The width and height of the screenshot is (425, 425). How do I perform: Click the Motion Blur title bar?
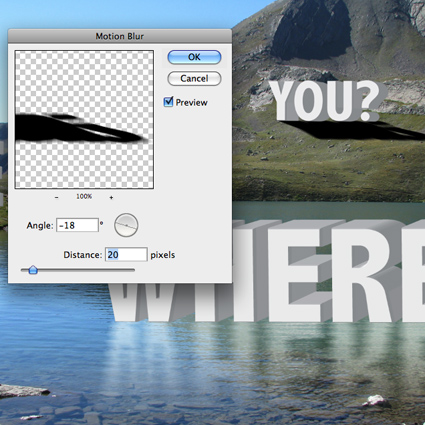click(120, 36)
